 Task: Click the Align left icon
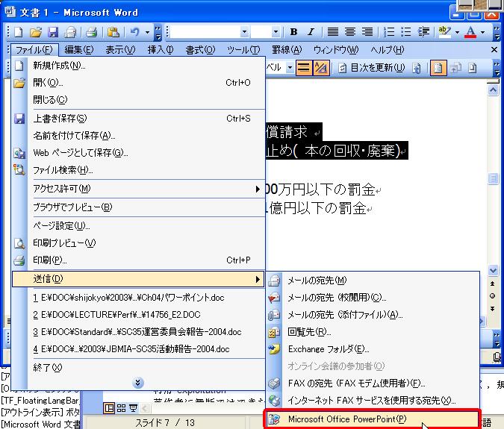point(333,32)
